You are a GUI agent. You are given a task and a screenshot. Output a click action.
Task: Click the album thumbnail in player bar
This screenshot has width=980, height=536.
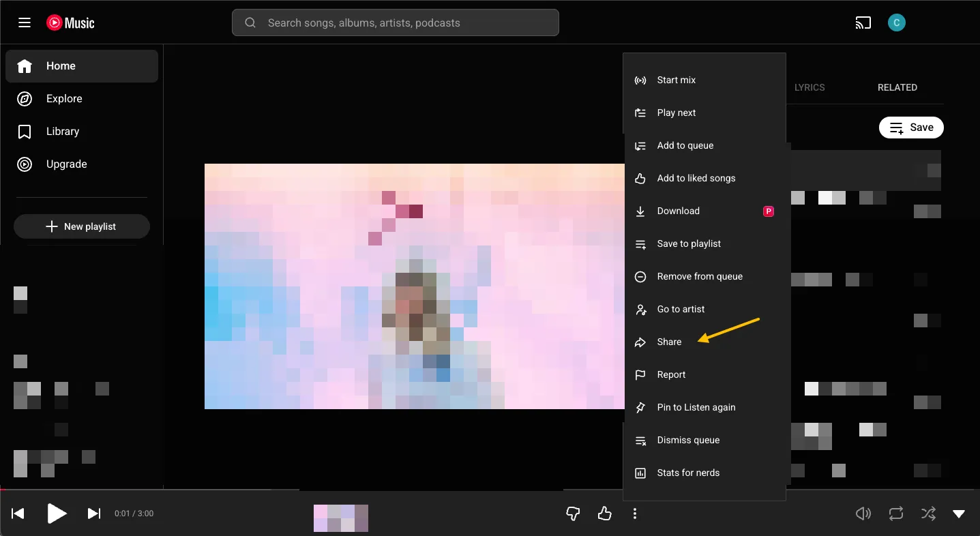click(x=341, y=518)
